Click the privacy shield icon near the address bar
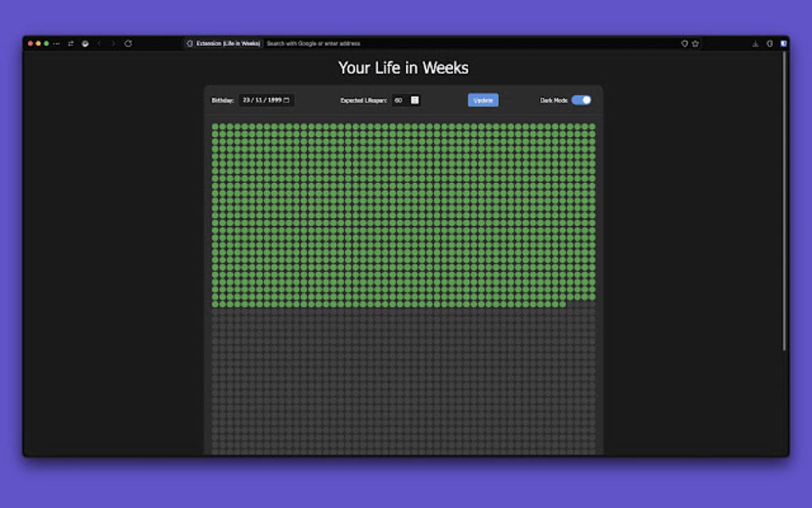 pos(685,44)
